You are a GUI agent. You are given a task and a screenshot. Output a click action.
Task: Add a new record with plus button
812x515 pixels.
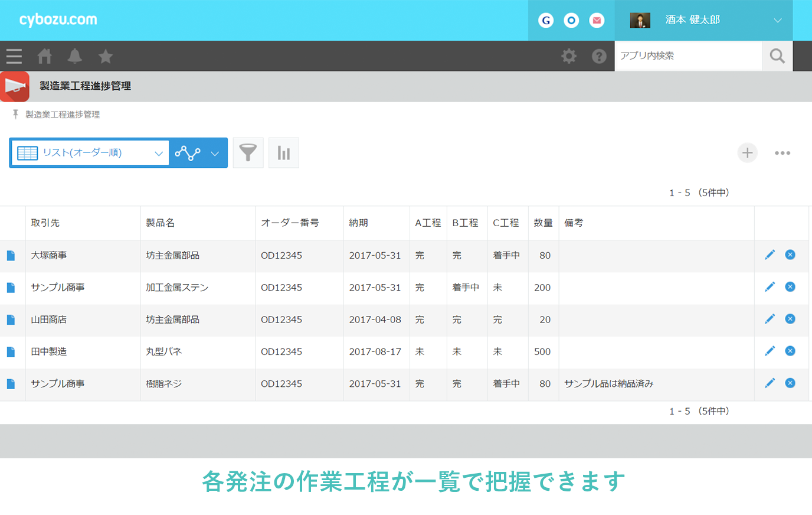[747, 153]
